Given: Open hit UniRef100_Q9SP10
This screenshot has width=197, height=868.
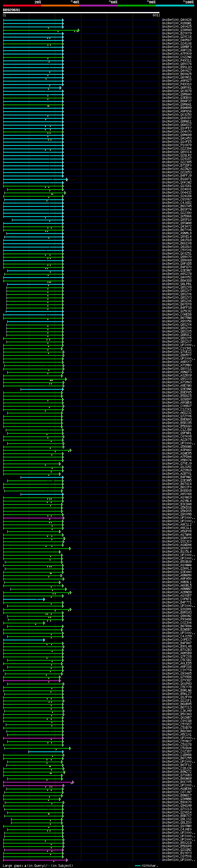Looking at the screenshot, I should tap(177, 220).
